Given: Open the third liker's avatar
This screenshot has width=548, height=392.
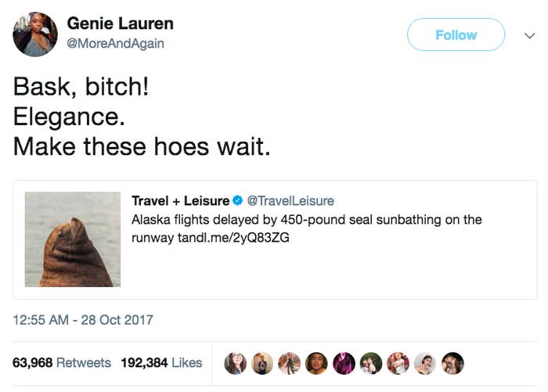Looking at the screenshot, I should tap(290, 363).
